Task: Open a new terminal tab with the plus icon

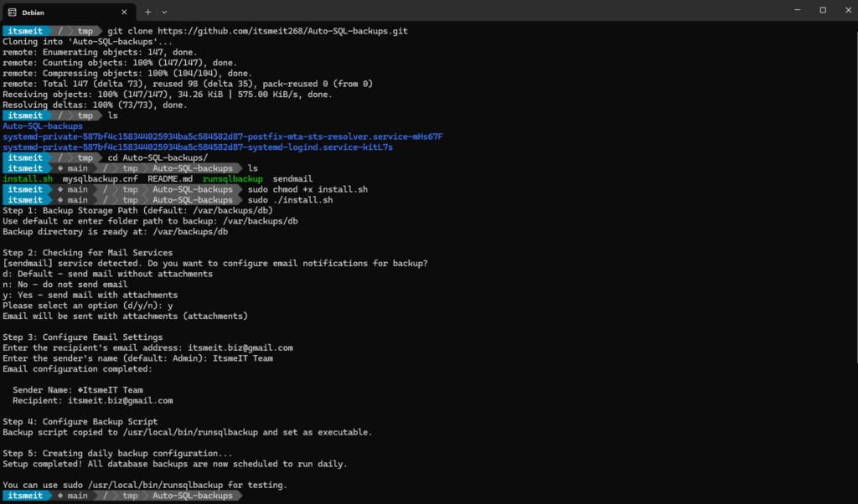Action: (148, 12)
